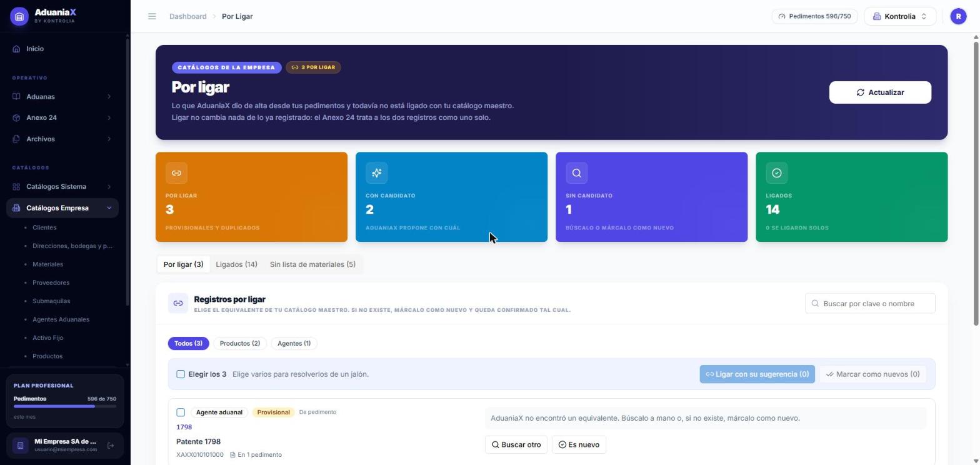Toggle the sidebar hamburger icon
The width and height of the screenshot is (980, 465).
click(152, 16)
